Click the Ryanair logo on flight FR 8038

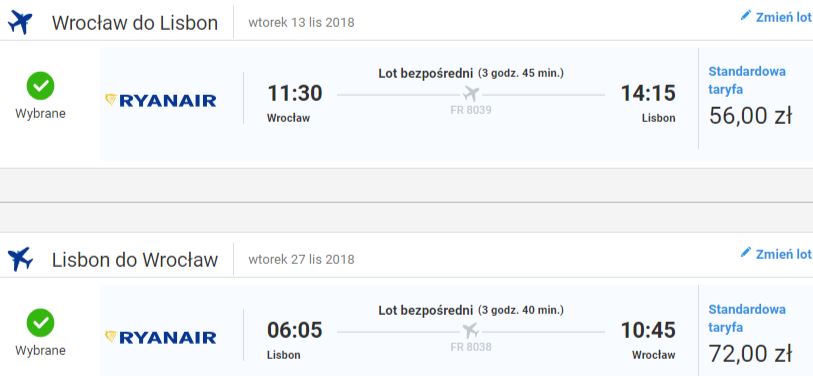(x=161, y=337)
